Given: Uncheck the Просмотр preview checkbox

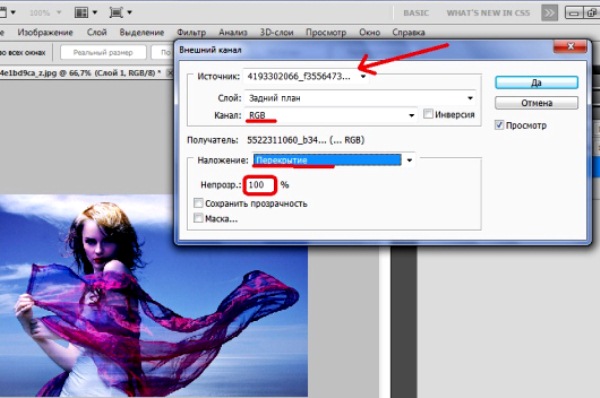Looking at the screenshot, I should (x=499, y=125).
